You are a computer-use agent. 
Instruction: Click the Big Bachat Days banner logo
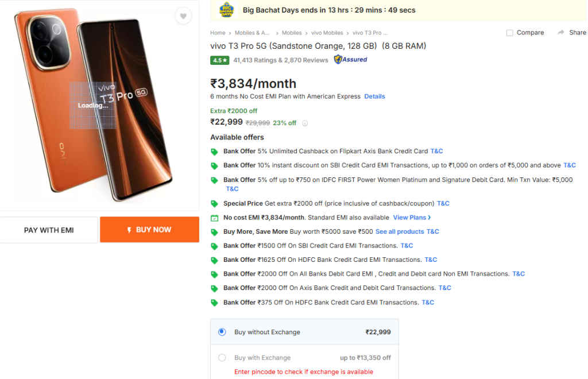(x=226, y=10)
